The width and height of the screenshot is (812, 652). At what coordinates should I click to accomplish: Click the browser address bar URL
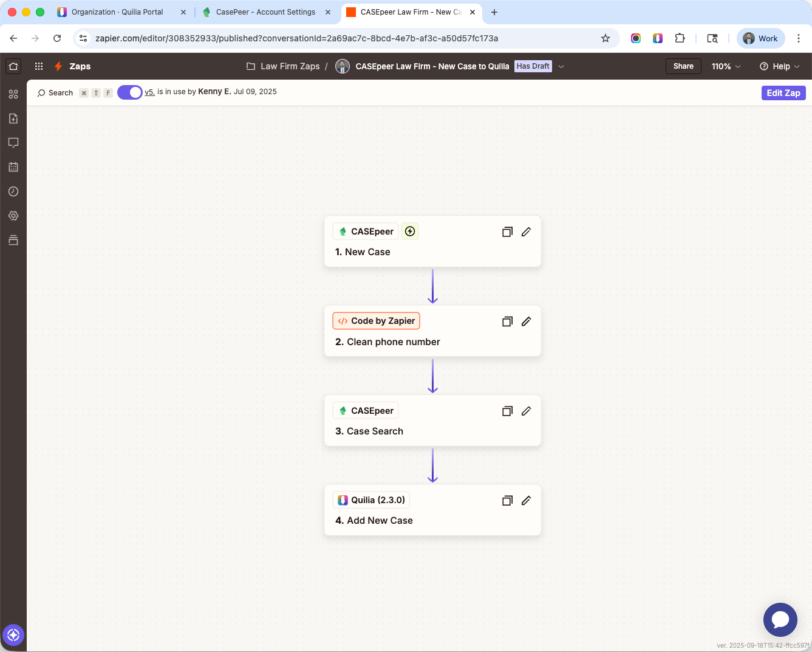tap(296, 38)
